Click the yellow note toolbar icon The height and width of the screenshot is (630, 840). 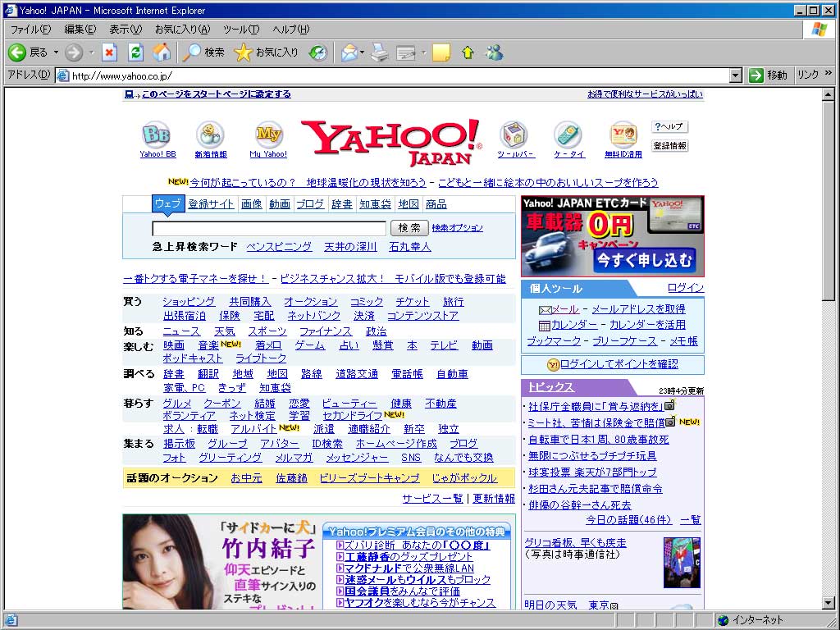pos(441,52)
